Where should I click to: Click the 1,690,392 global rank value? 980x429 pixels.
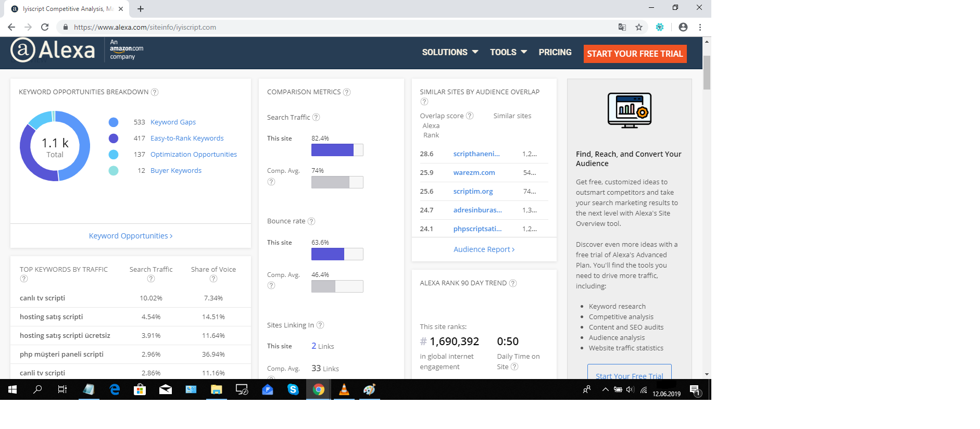[x=454, y=342]
